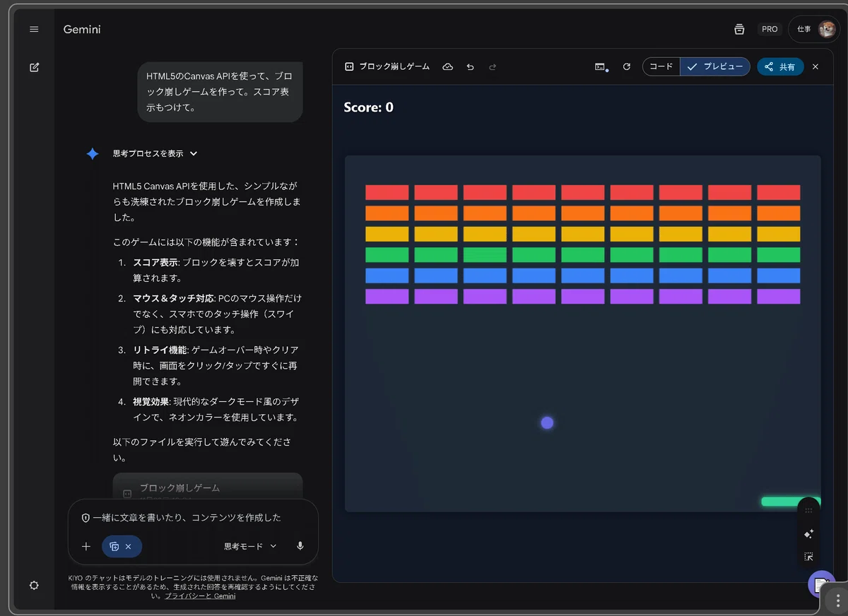Click the PRO badge

point(770,29)
